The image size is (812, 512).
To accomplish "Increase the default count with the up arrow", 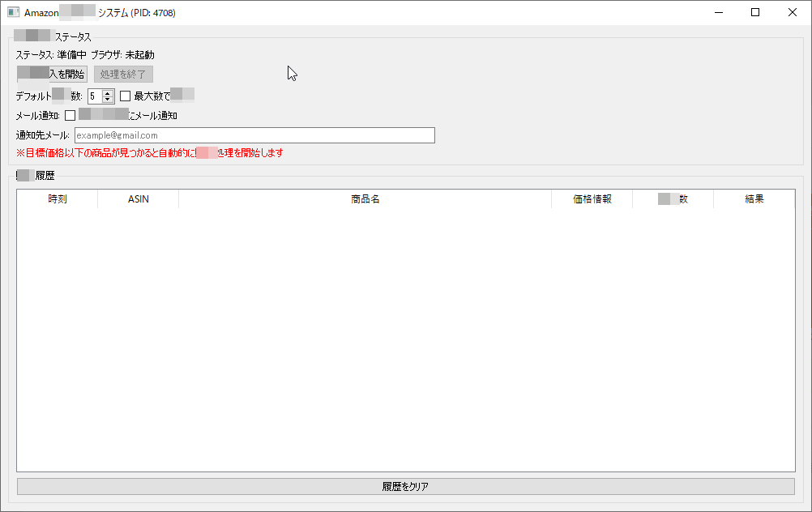I will pos(108,93).
